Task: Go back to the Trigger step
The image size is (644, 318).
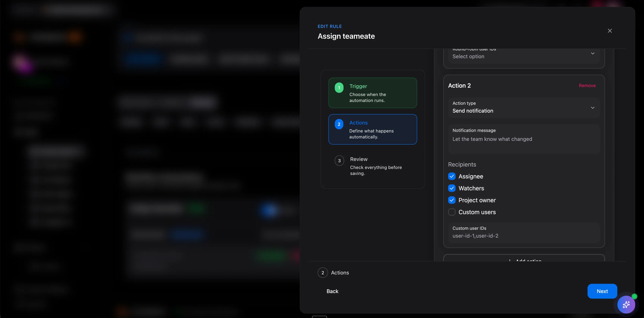Action: 372,93
